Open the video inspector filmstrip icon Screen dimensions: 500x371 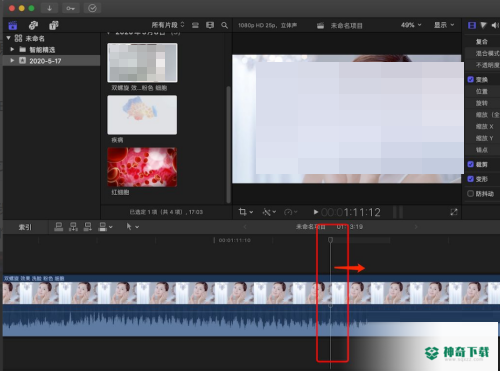[472, 25]
